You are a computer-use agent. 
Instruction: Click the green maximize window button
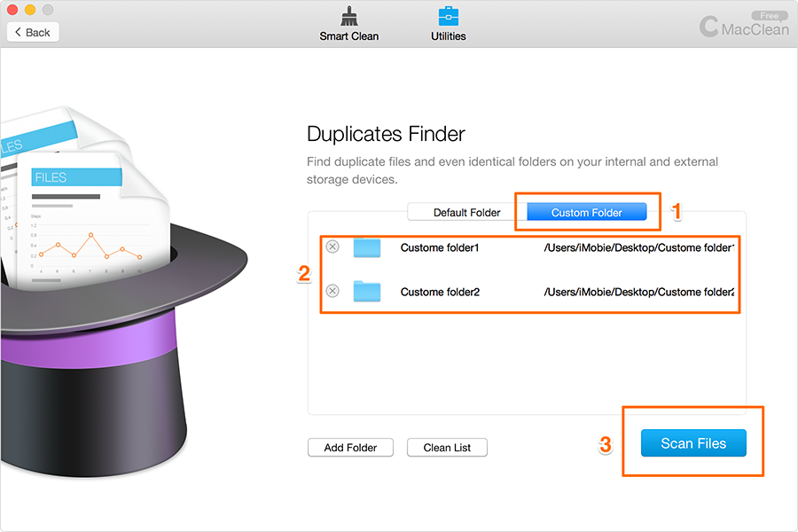(x=48, y=10)
